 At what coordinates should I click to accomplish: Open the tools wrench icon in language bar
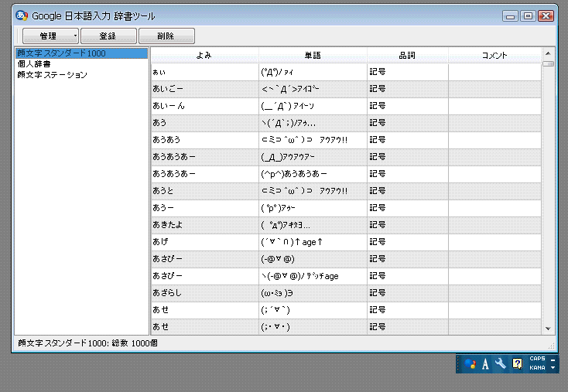[501, 363]
